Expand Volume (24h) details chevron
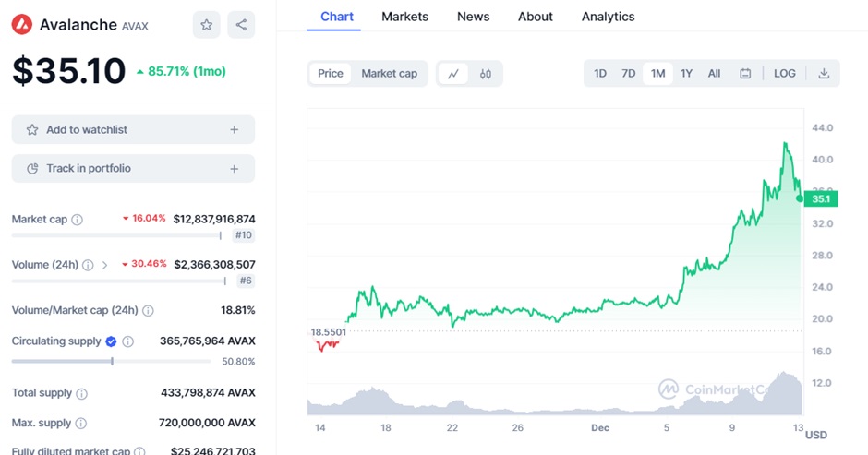Screen dimensions: 868x455 pos(104,265)
